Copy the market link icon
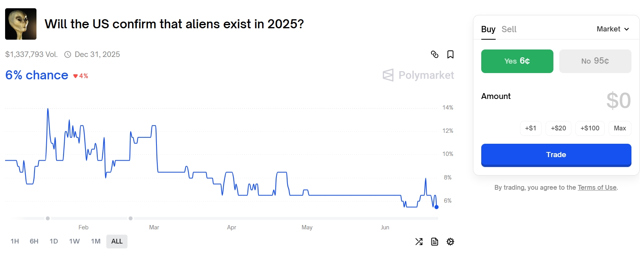This screenshot has width=644, height=260. (435, 55)
